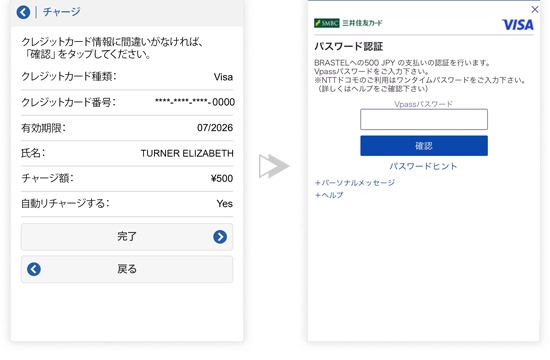Screen dimensions: 550x360
Task: Click the VISA logo
Action: (518, 25)
